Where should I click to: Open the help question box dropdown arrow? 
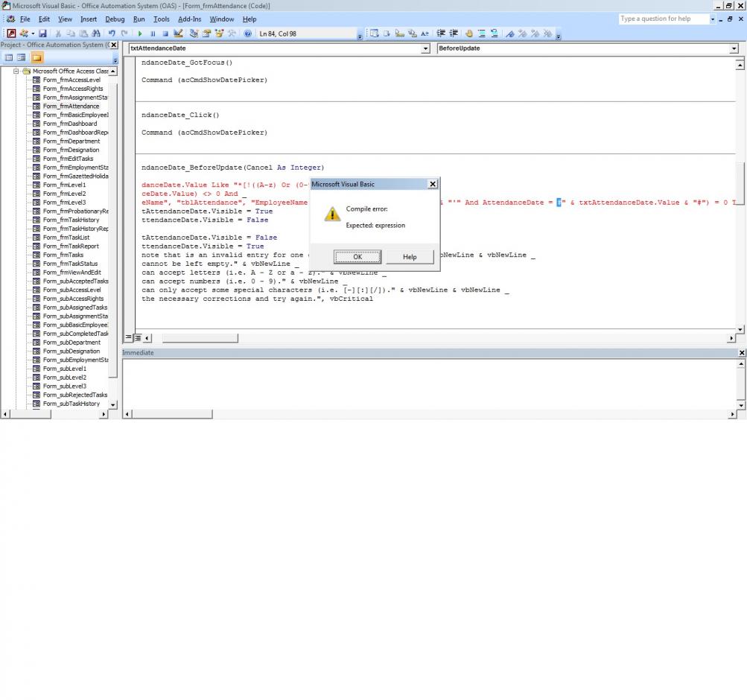point(713,19)
